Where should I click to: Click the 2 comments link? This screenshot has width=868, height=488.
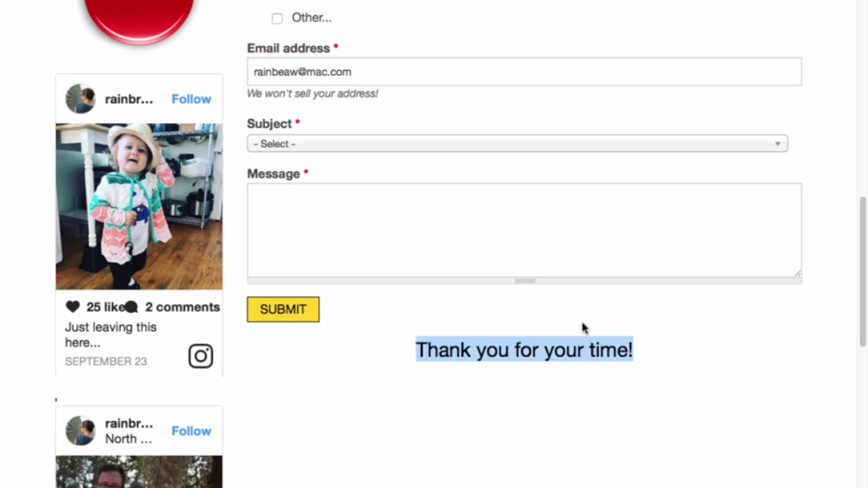182,307
